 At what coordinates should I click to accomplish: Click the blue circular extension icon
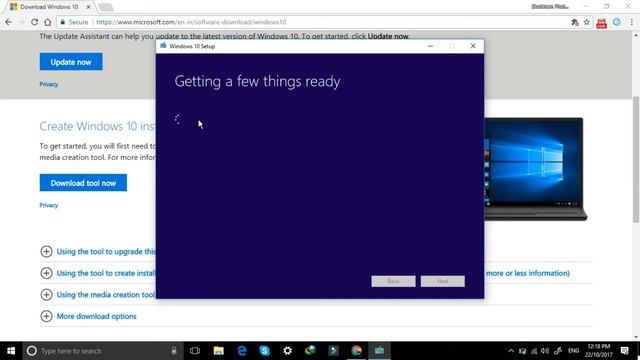(616, 22)
